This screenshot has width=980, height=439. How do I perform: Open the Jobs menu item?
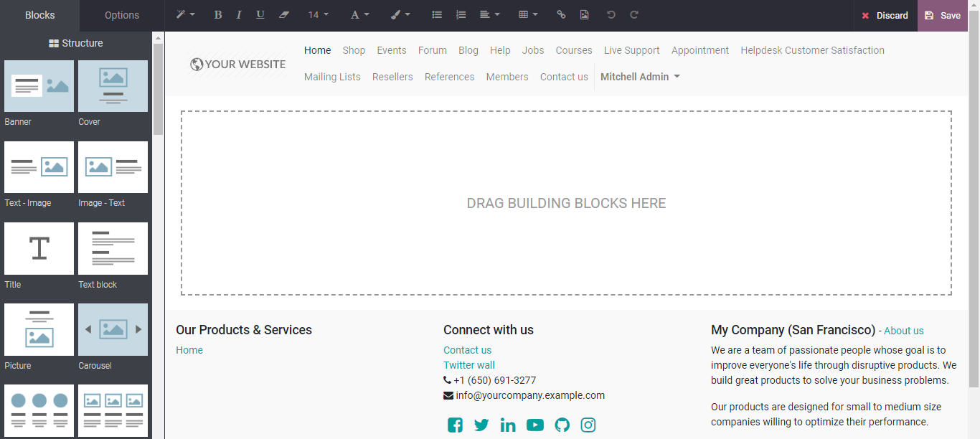[x=533, y=50]
